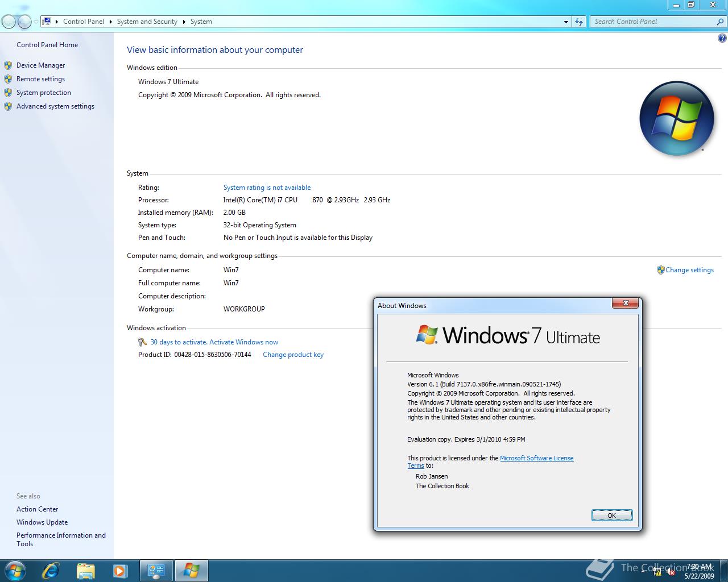Click the search magnifier icon

720,22
